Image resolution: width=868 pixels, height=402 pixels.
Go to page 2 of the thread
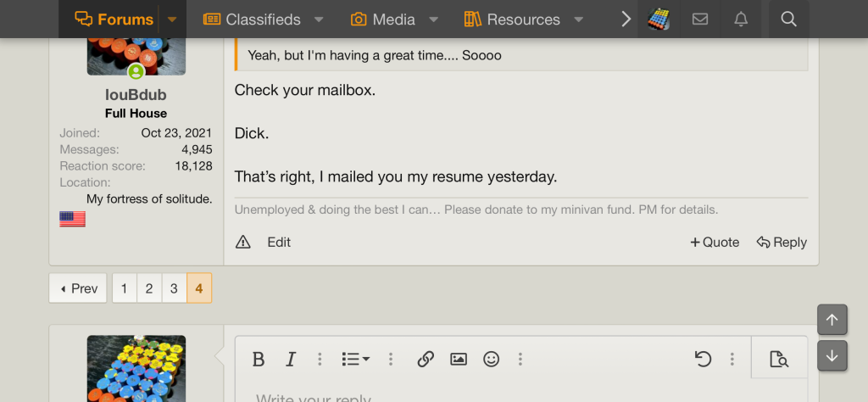[x=148, y=288]
